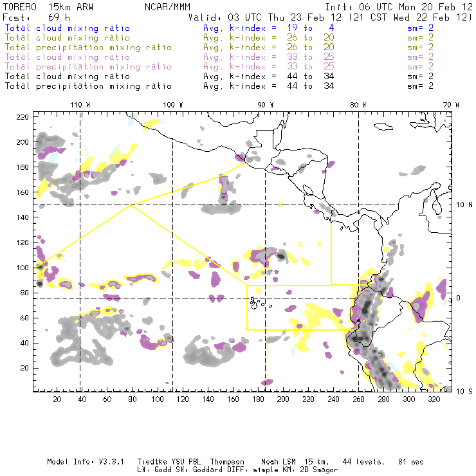Click the 'Thompson' microphysics text
The width and height of the screenshot is (476, 476).
coord(227,462)
